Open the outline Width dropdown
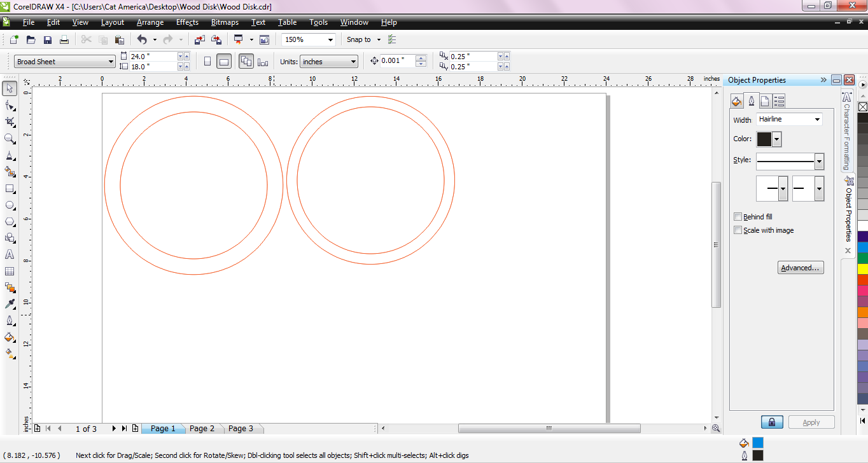 tap(817, 119)
